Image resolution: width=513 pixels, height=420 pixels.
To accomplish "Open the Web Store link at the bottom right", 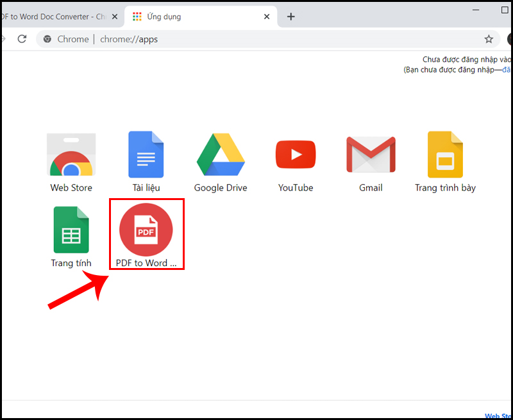I will (x=498, y=416).
